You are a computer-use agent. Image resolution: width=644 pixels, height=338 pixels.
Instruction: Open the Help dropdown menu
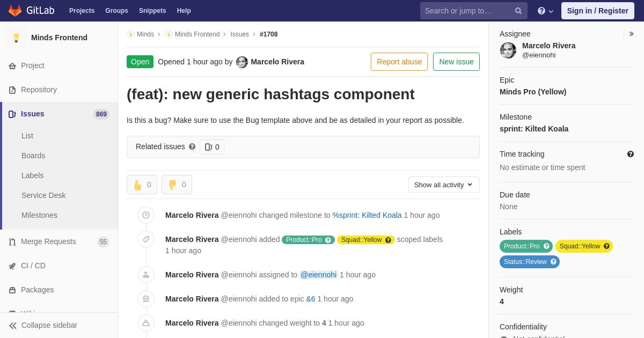pyautogui.click(x=545, y=11)
